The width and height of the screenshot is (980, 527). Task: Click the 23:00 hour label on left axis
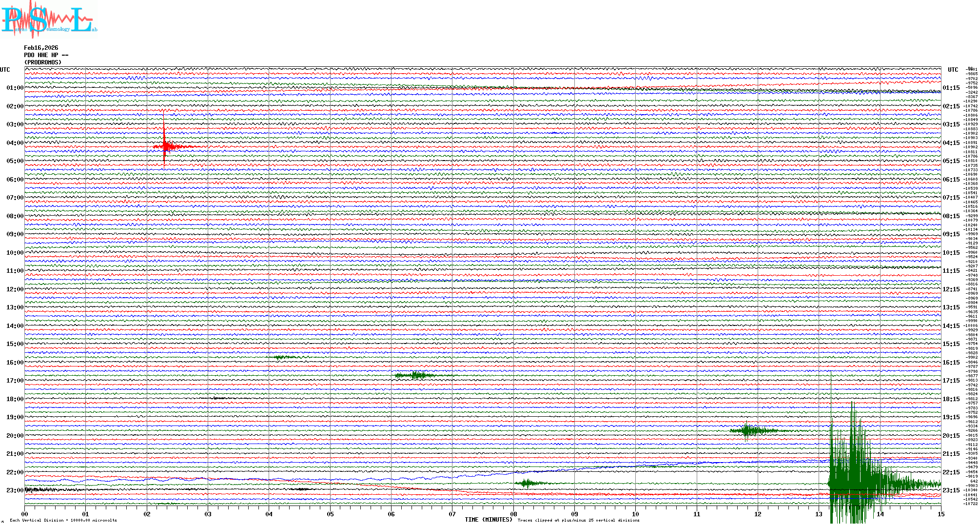click(15, 490)
